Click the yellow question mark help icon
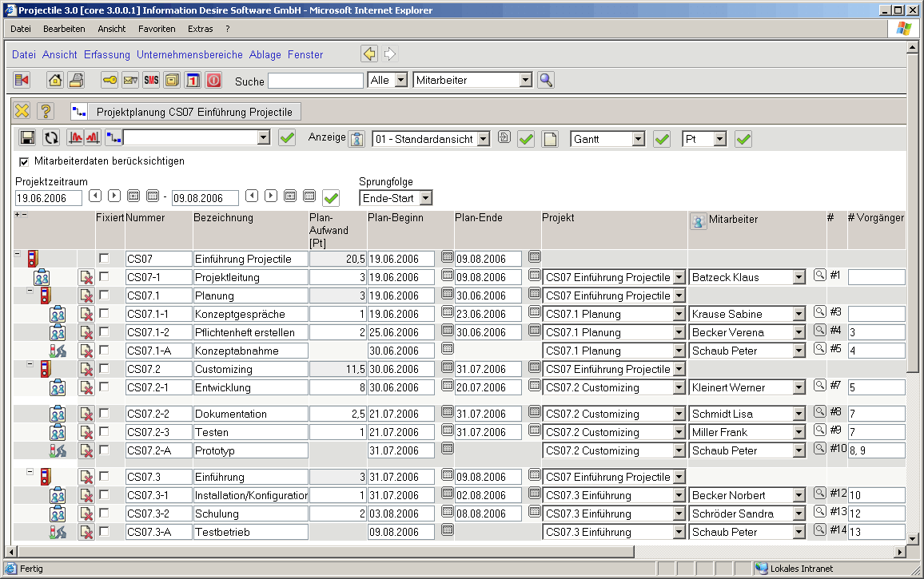The height and width of the screenshot is (579, 924). 46,112
